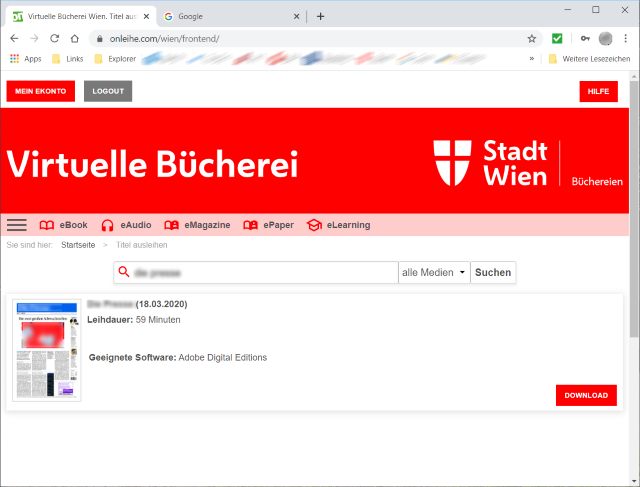This screenshot has height=487, width=640.
Task: Click the Suchen button
Action: click(x=493, y=272)
